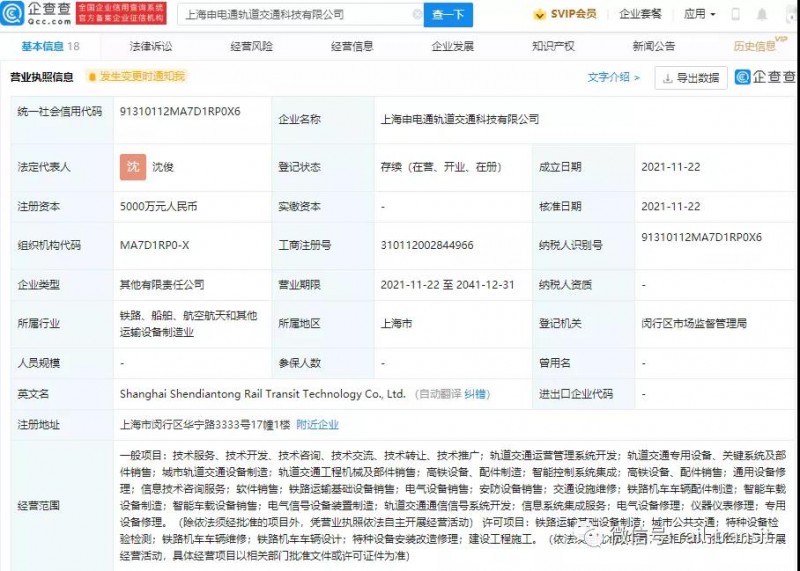Click the 发生变更时通知我 bell icon
The image size is (800, 571).
point(91,77)
